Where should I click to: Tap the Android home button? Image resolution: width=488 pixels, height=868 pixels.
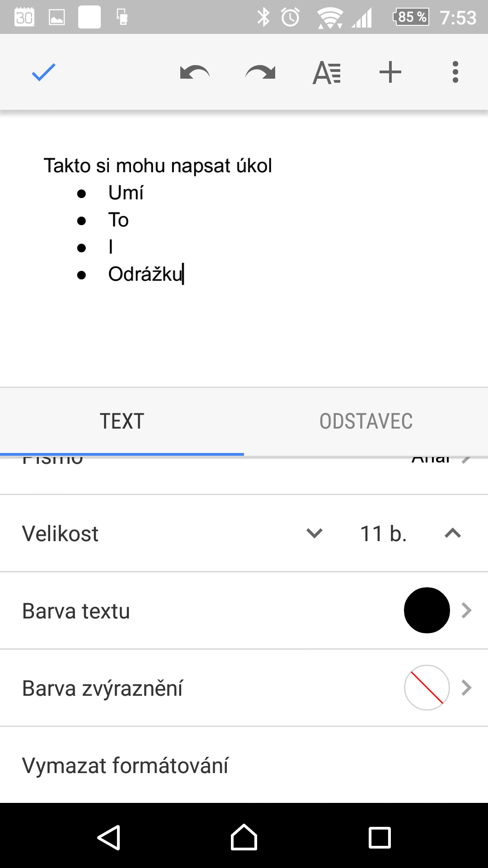click(x=244, y=837)
